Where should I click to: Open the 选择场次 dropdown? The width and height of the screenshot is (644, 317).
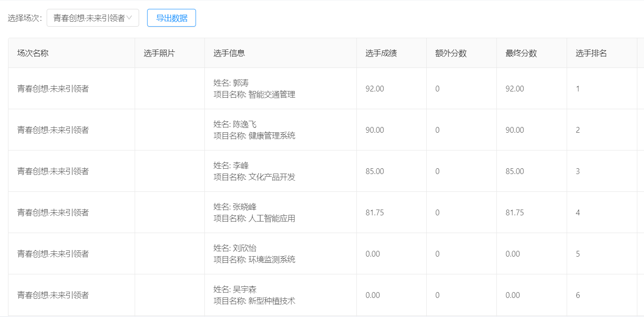[93, 18]
